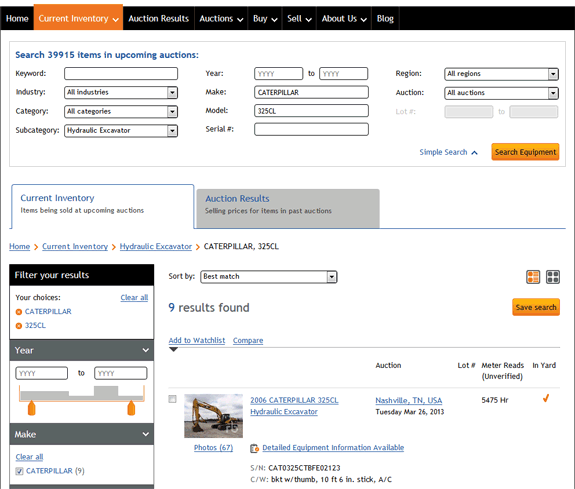
Task: Select the Current Inventory tab
Action: [103, 207]
